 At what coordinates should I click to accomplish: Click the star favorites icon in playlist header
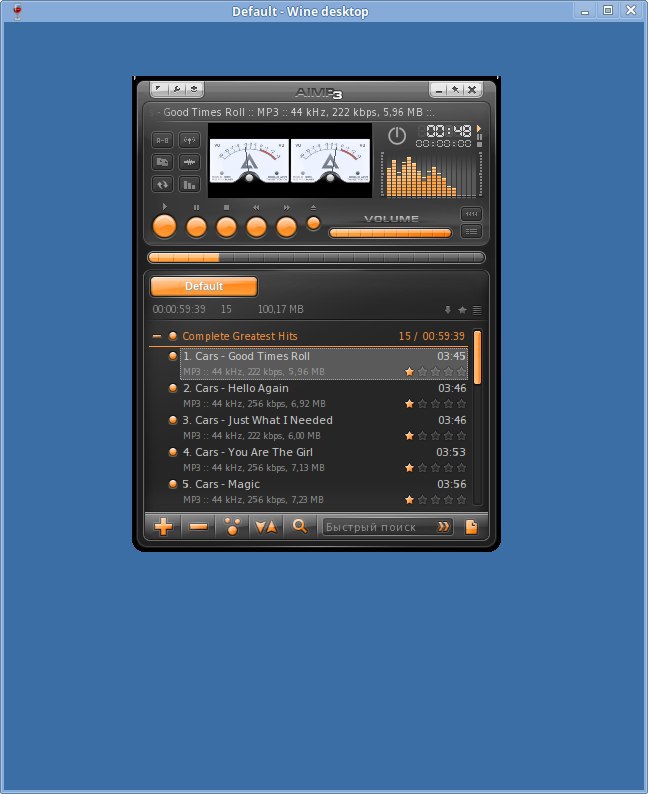[x=462, y=310]
